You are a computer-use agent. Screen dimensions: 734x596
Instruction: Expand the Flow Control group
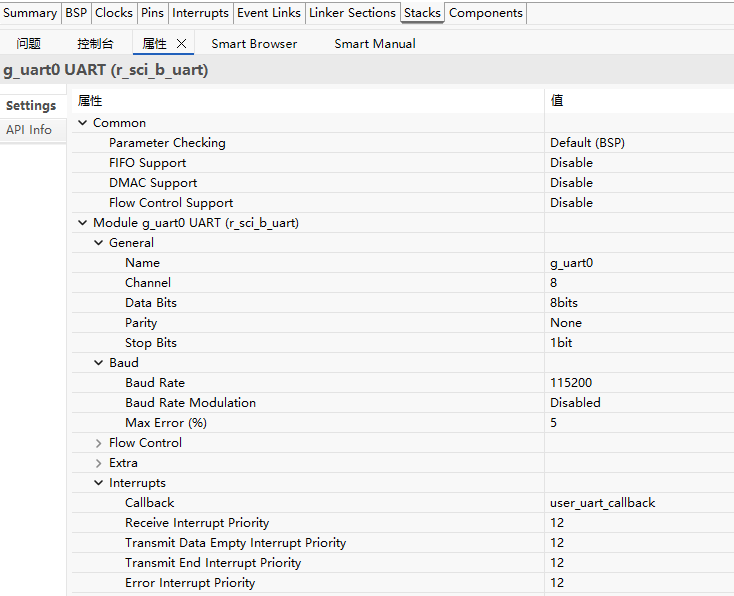(x=99, y=443)
